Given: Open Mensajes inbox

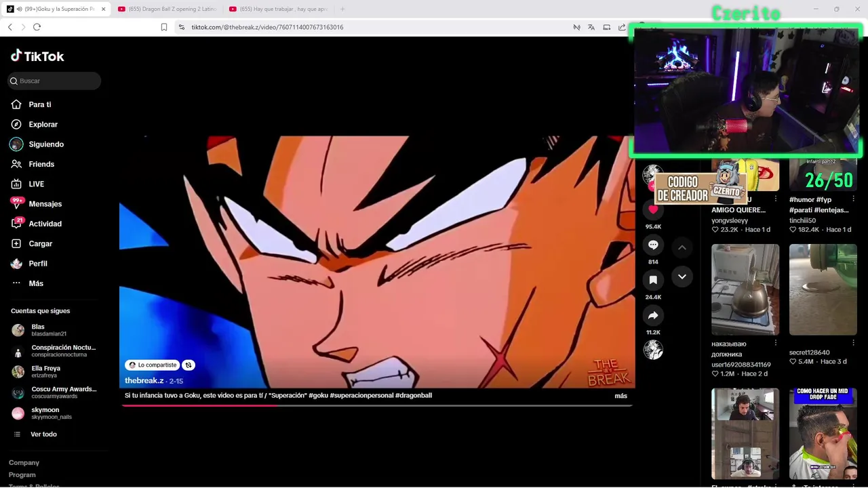Looking at the screenshot, I should [45, 204].
